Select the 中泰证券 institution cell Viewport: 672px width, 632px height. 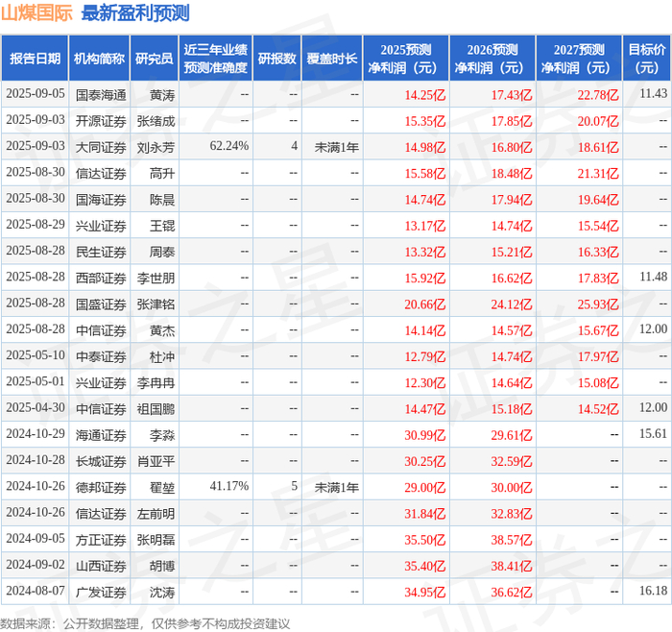pyautogui.click(x=101, y=356)
